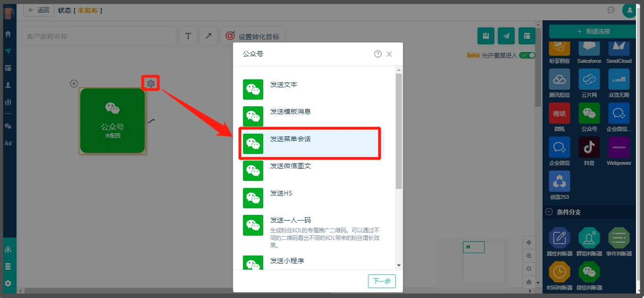The image size is (644, 298).
Task: Open the chat message icon in header
Action: coord(611,10)
